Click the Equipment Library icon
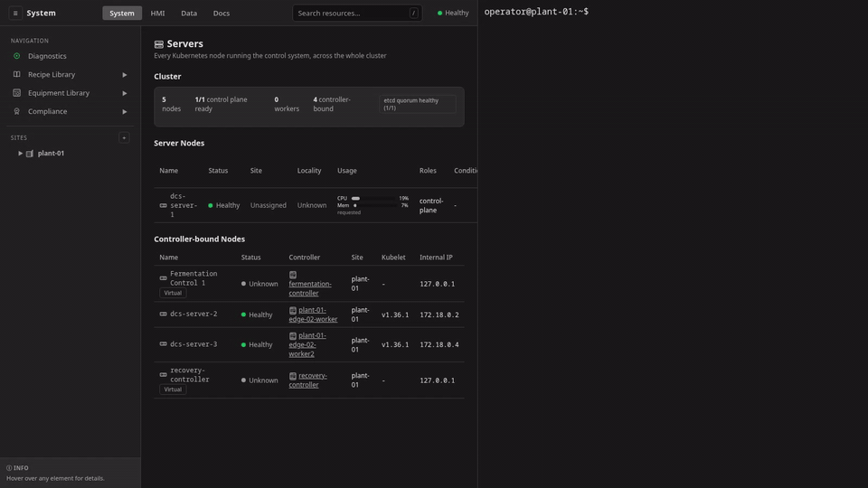868x488 pixels. click(16, 93)
